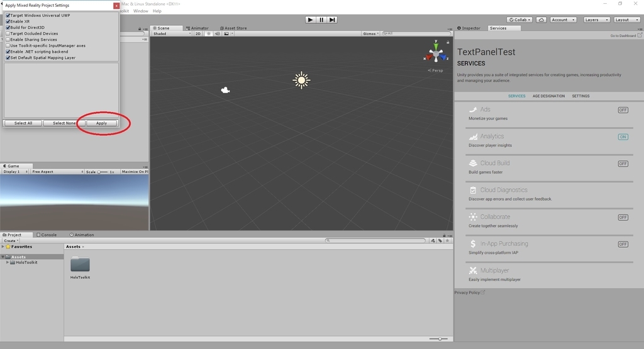Click the Apply button

101,123
